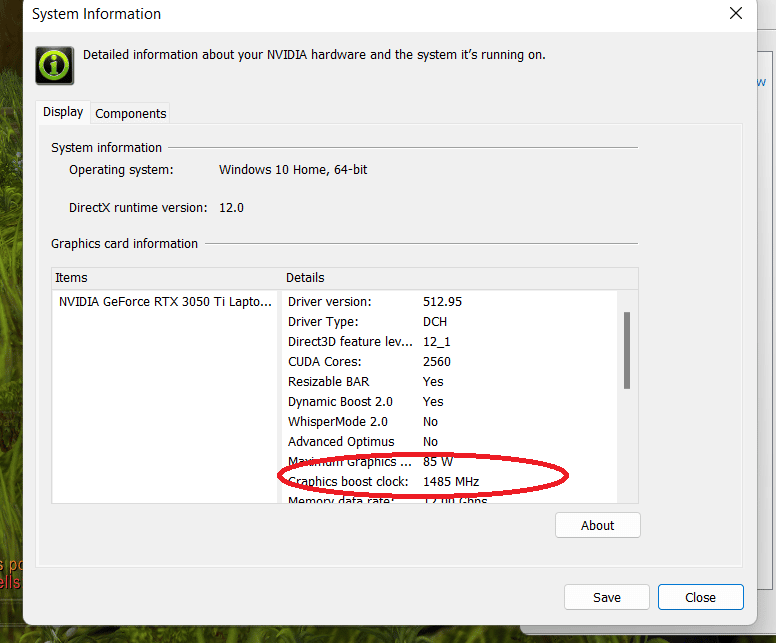Click the Details column header
The width and height of the screenshot is (776, 643).
tap(460, 278)
